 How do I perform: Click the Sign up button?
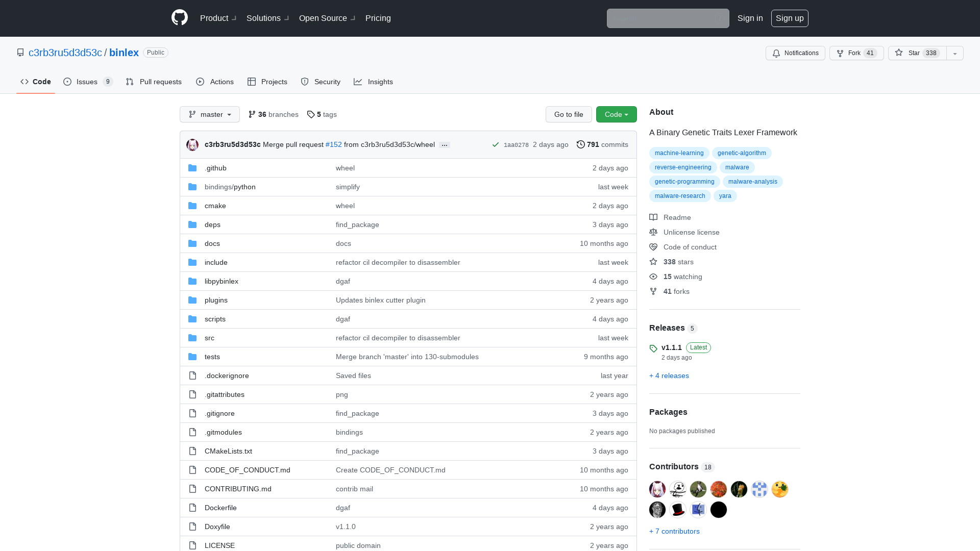pos(790,18)
